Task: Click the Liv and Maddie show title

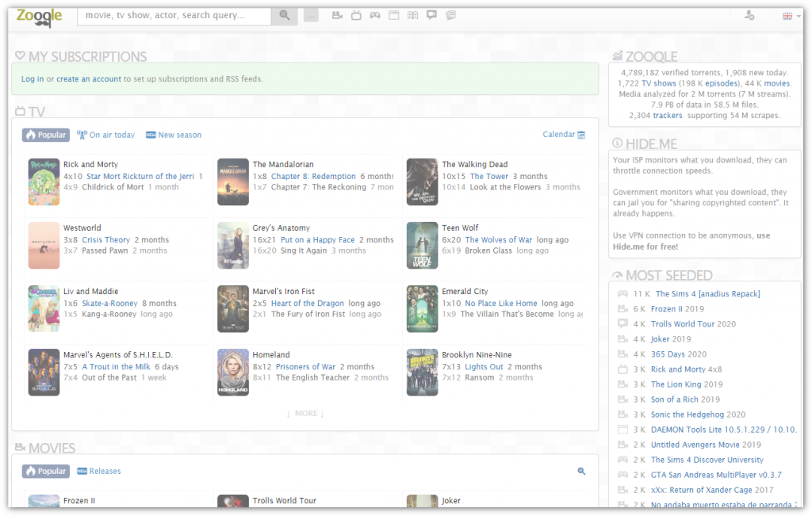Action: (90, 292)
